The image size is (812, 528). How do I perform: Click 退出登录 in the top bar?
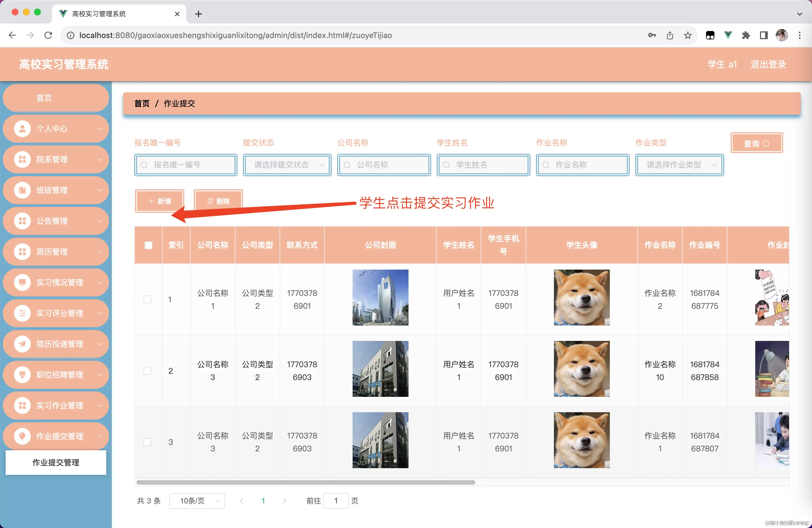click(x=768, y=64)
